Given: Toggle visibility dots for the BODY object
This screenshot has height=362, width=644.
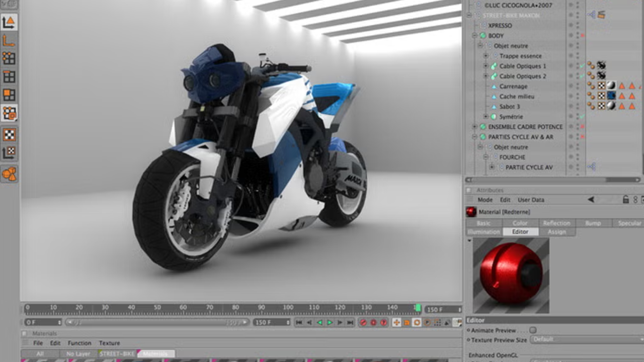Looking at the screenshot, I should pos(577,36).
